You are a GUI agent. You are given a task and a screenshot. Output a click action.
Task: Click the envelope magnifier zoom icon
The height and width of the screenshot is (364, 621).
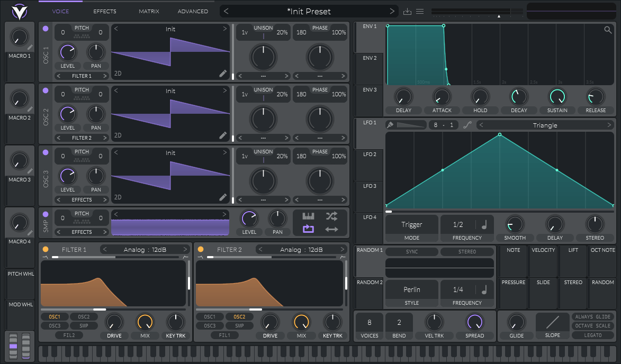[608, 30]
